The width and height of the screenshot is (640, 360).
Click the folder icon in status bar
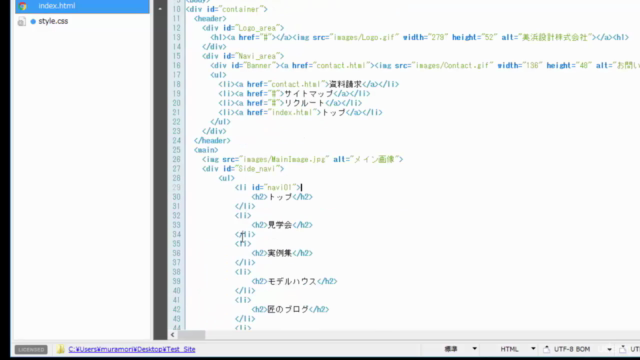pos(61,349)
